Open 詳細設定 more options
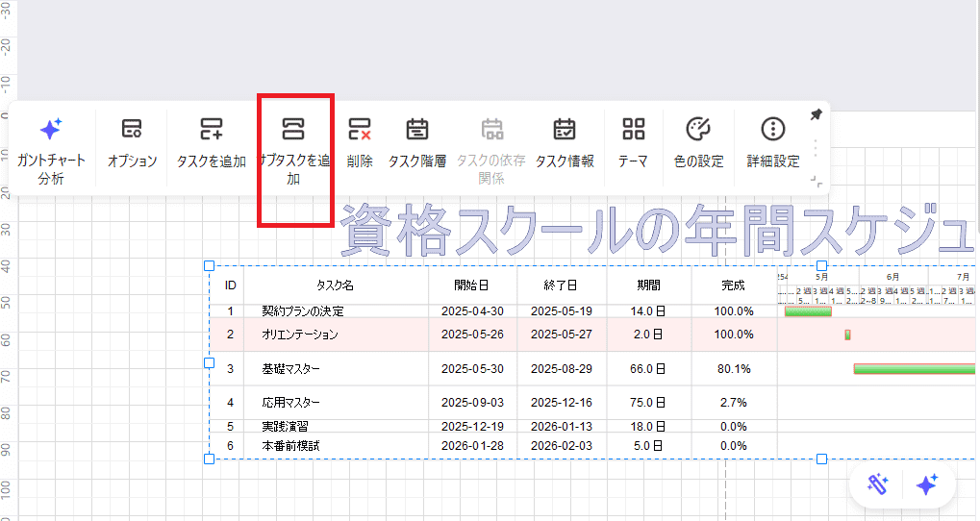Viewport: 980px width, 521px height. click(773, 130)
